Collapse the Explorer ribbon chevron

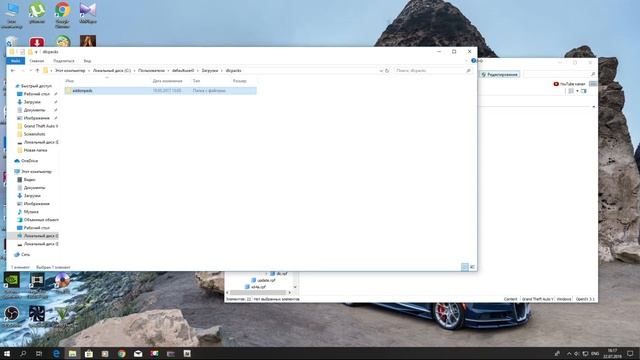point(467,61)
